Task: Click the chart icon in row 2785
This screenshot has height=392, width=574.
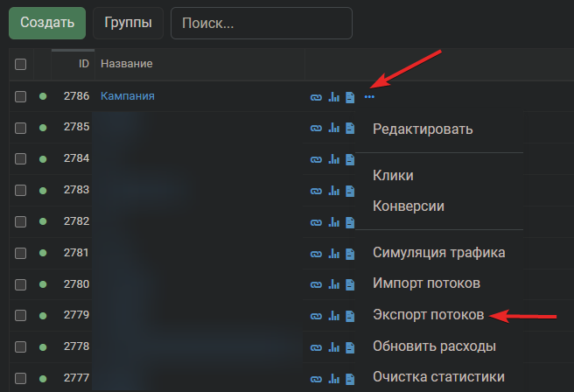Action: tap(334, 128)
